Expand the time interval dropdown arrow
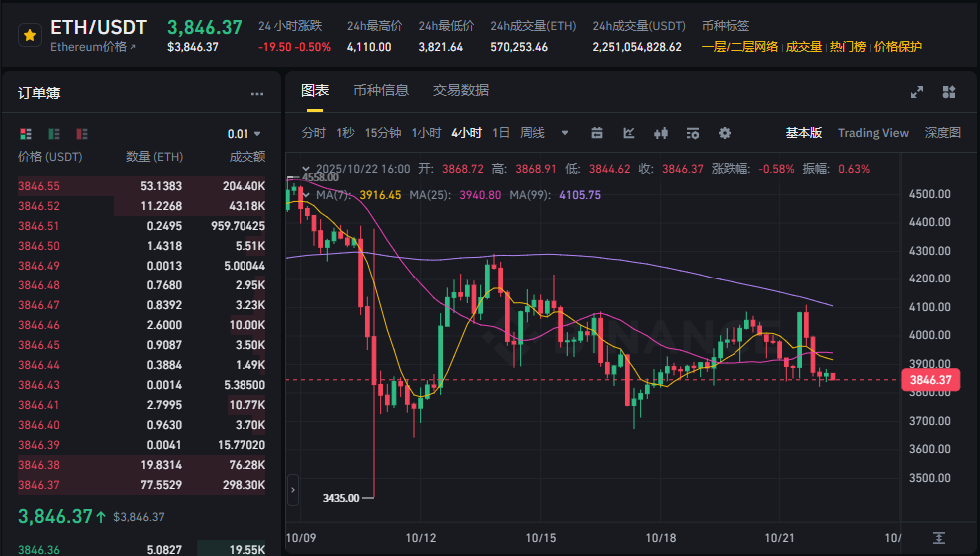 565,133
